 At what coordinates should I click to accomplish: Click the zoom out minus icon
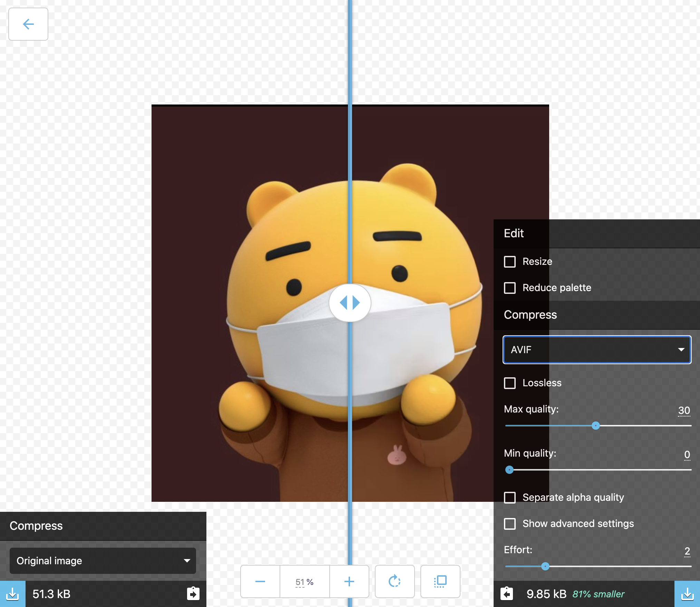point(260,581)
